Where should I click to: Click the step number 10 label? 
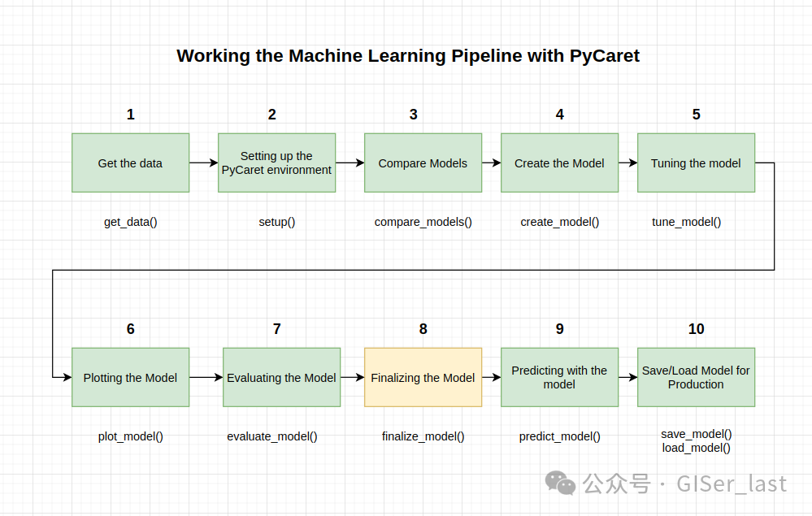[x=696, y=329]
